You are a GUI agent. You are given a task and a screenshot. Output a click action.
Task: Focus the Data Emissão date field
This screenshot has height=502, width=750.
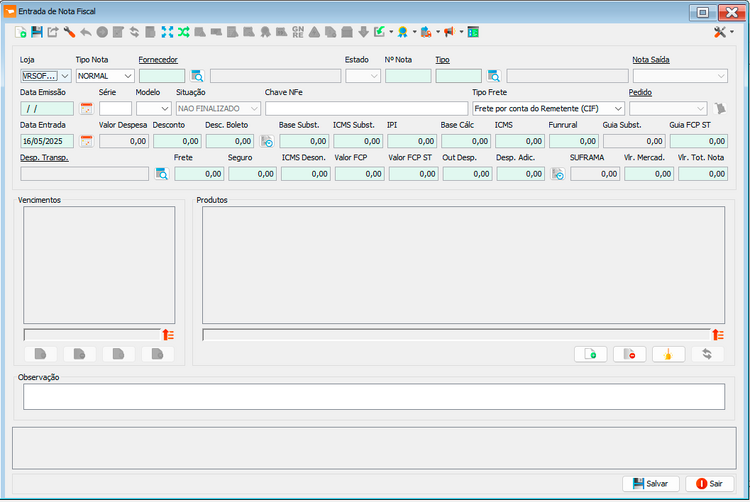point(47,109)
